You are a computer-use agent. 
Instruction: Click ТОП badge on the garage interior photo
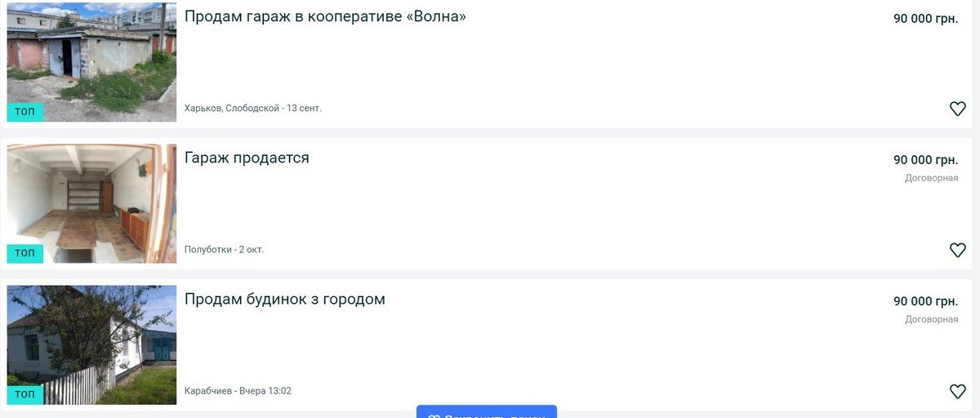[x=25, y=253]
